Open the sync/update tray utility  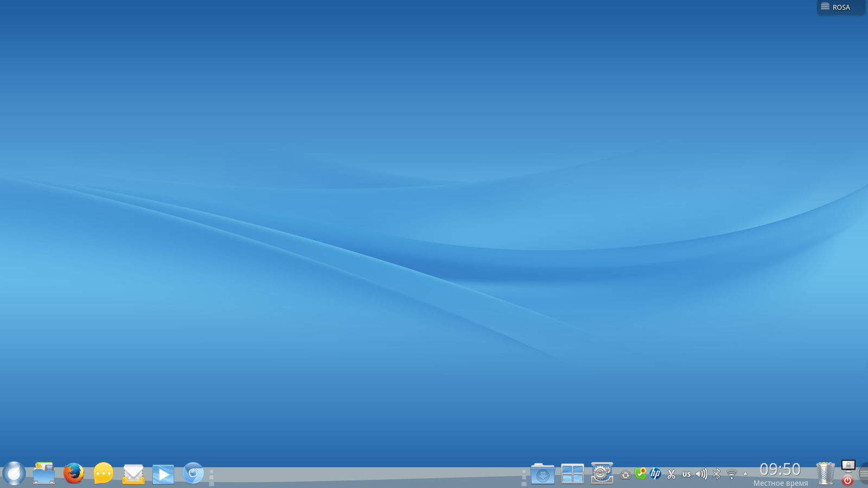[625, 473]
